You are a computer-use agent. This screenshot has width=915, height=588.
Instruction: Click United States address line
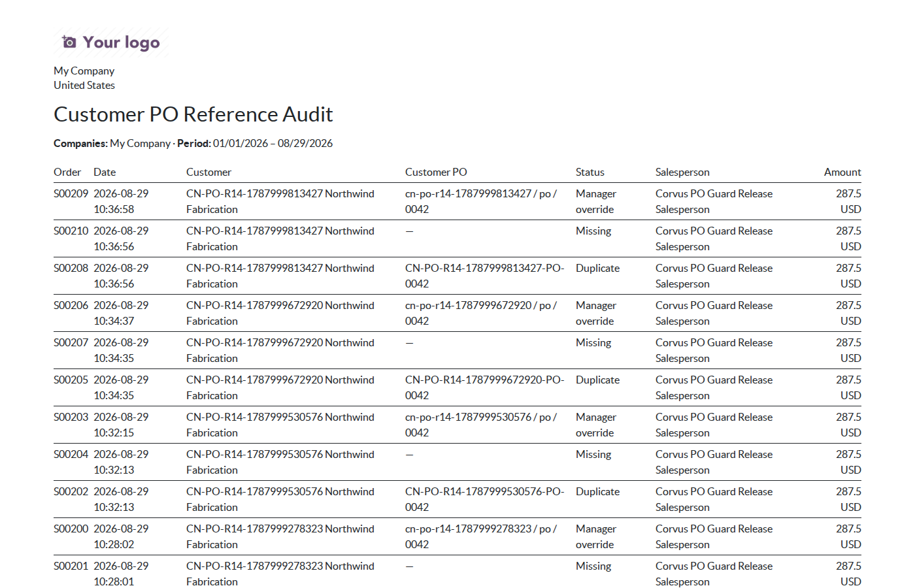pos(84,85)
